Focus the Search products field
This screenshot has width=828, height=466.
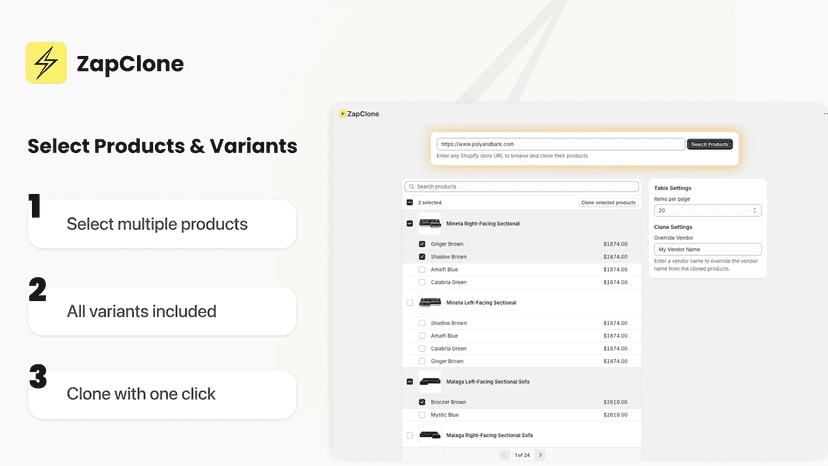pyautogui.click(x=522, y=187)
